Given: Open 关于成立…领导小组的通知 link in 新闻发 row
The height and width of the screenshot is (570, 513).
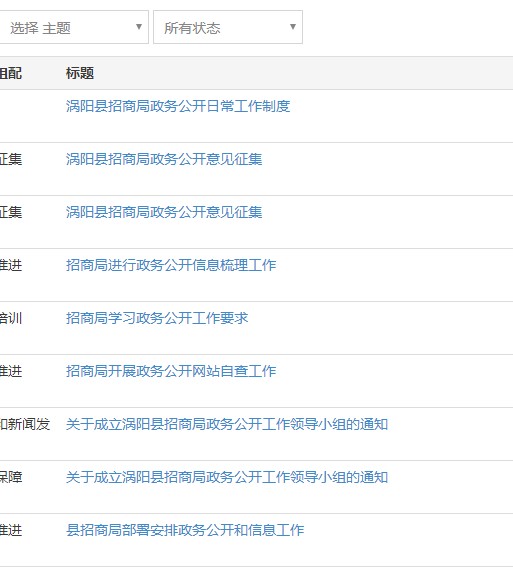Looking at the screenshot, I should [x=227, y=424].
